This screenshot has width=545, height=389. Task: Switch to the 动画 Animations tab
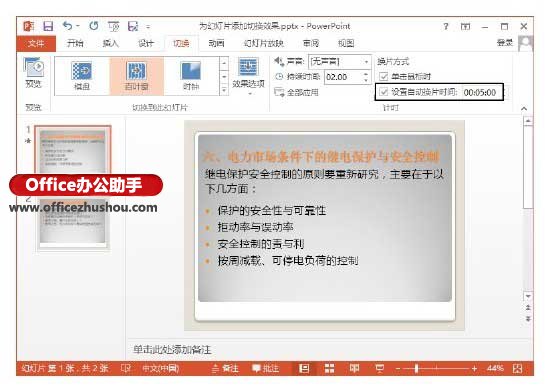coord(216,43)
